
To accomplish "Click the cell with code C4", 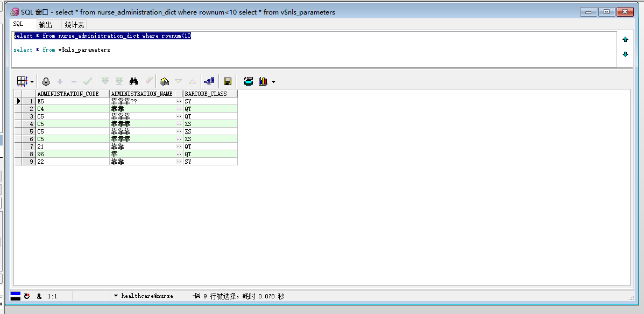I will point(73,109).
